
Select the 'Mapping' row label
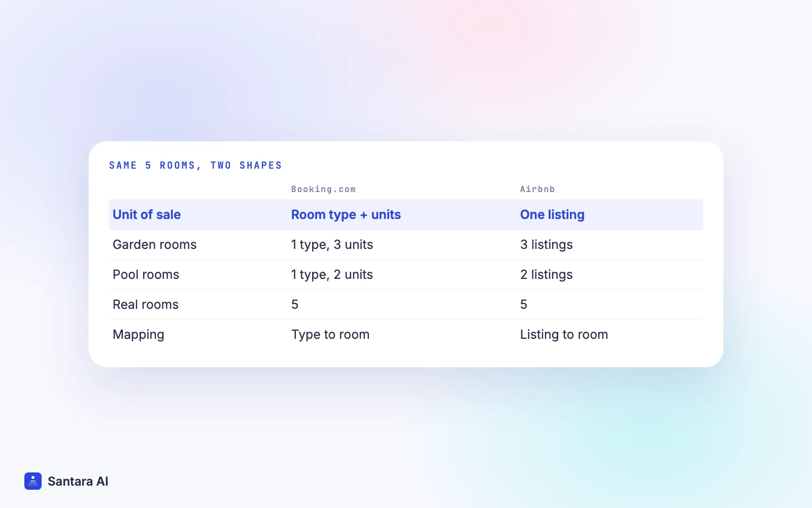(x=139, y=335)
